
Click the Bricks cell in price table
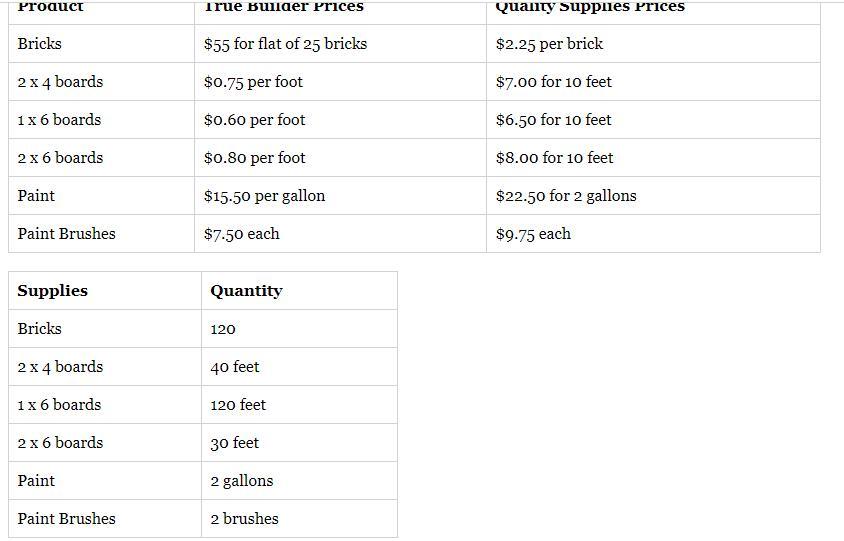101,44
